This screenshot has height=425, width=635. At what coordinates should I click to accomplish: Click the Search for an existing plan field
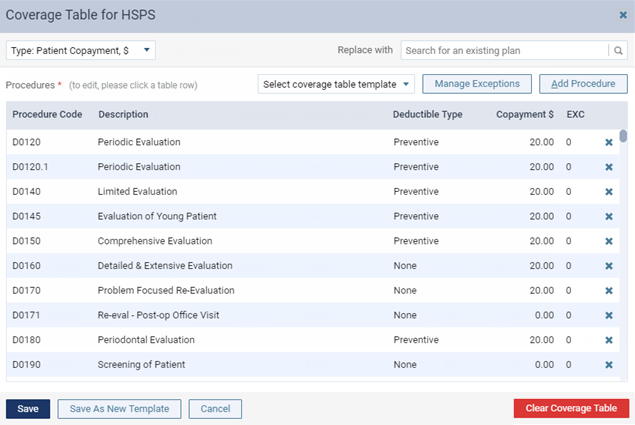coord(505,51)
